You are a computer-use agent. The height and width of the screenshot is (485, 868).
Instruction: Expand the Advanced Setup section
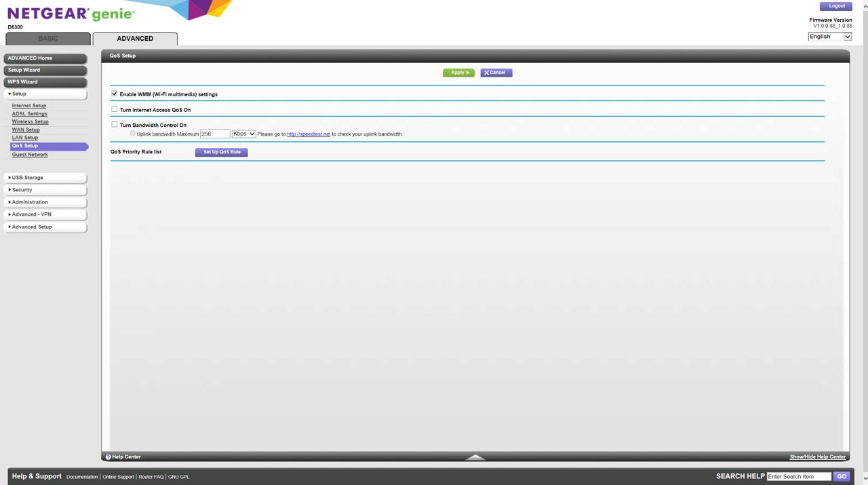click(x=45, y=227)
